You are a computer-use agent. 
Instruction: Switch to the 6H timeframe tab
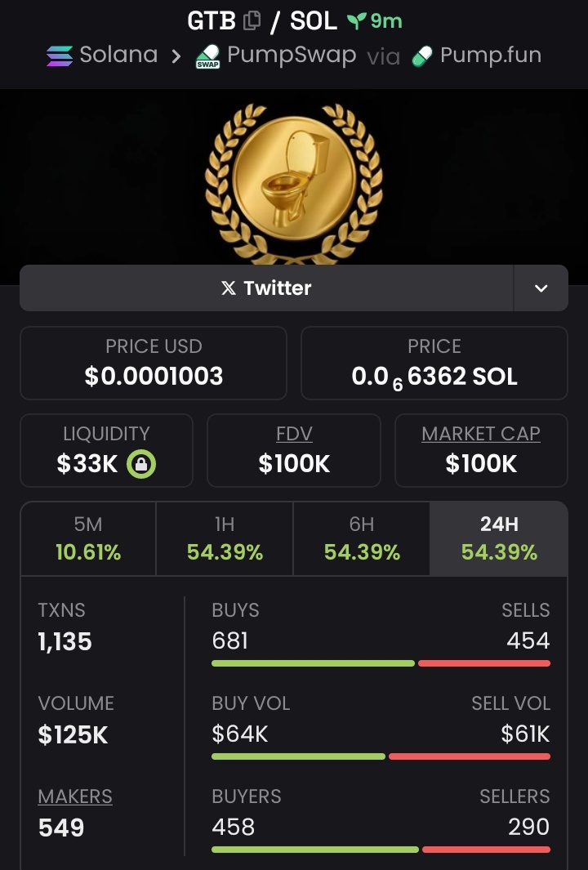pos(362,538)
